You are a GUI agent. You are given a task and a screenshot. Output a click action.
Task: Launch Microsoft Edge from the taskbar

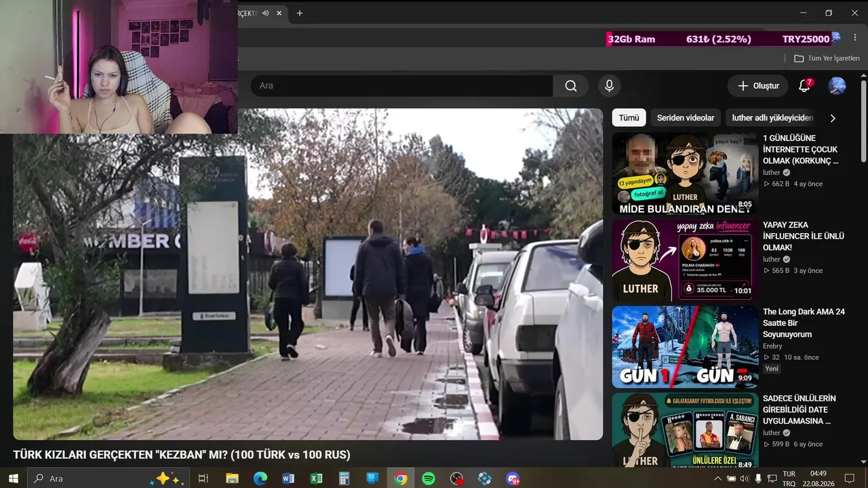point(260,479)
